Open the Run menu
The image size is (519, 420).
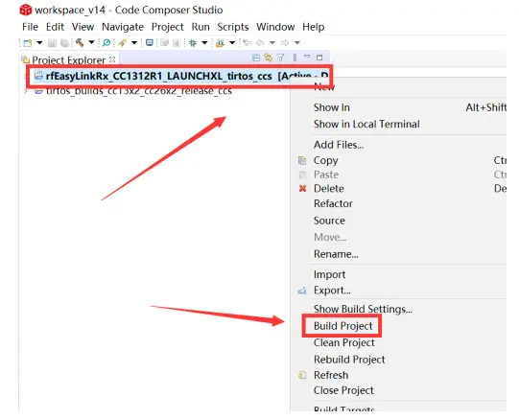click(x=201, y=27)
